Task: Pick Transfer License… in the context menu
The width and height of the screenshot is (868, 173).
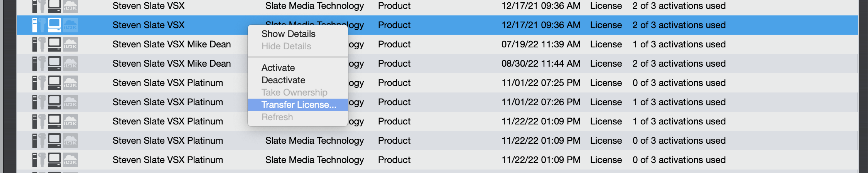Action: 297,105
